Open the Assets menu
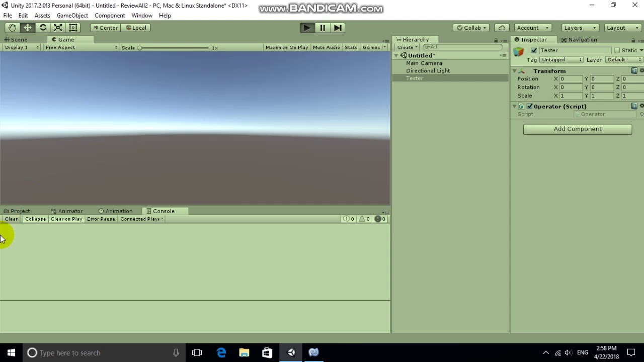 (42, 15)
